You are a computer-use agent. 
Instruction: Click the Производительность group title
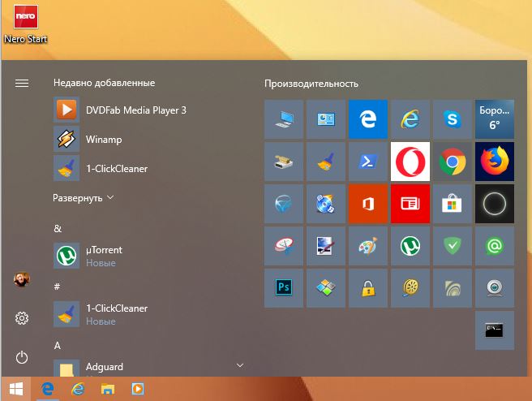[x=311, y=84]
